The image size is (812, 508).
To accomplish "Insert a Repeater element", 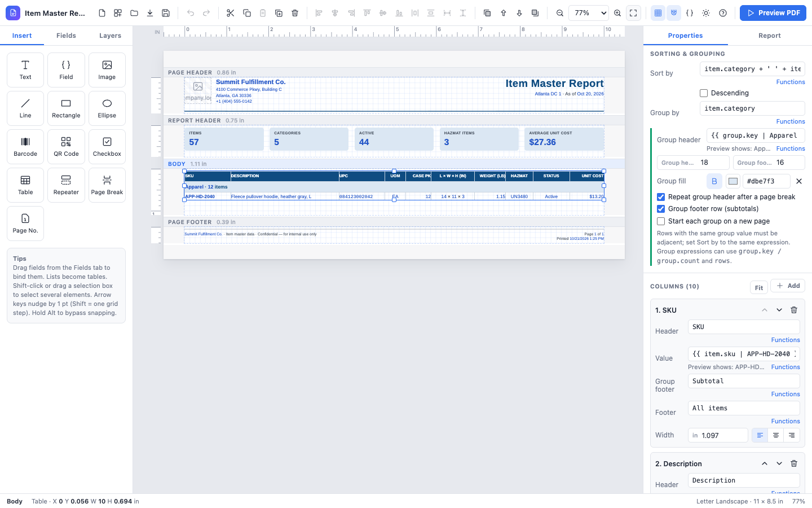I will (66, 185).
